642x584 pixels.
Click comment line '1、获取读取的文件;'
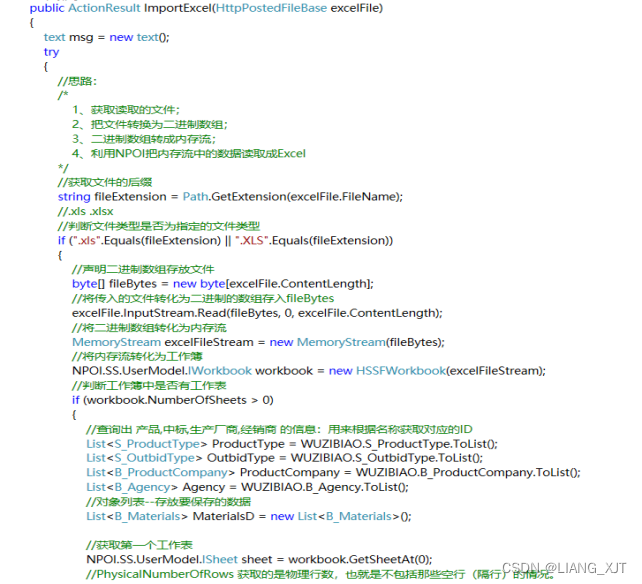126,110
